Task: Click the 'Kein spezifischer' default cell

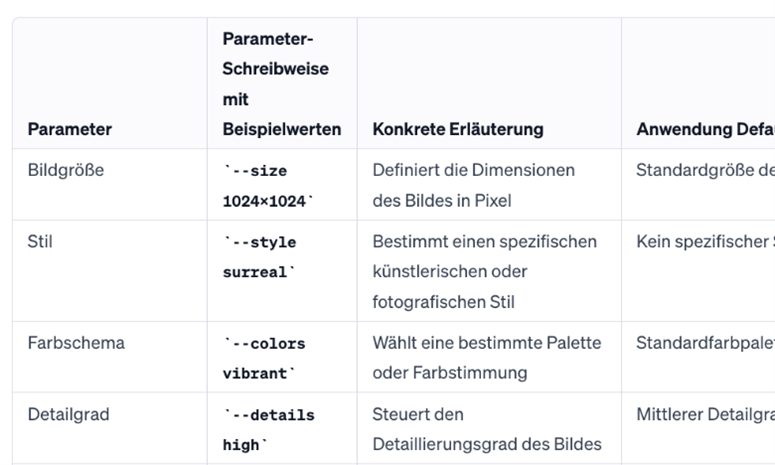Action: click(x=704, y=241)
